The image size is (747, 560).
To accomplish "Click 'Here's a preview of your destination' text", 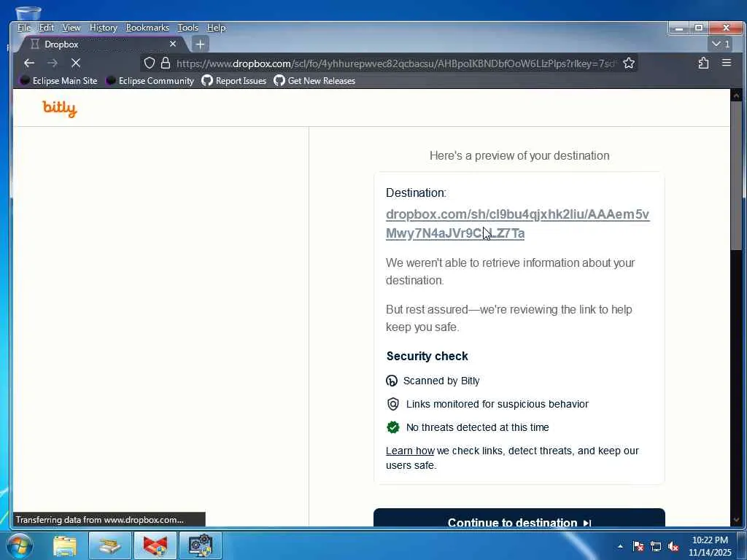I will click(x=519, y=156).
